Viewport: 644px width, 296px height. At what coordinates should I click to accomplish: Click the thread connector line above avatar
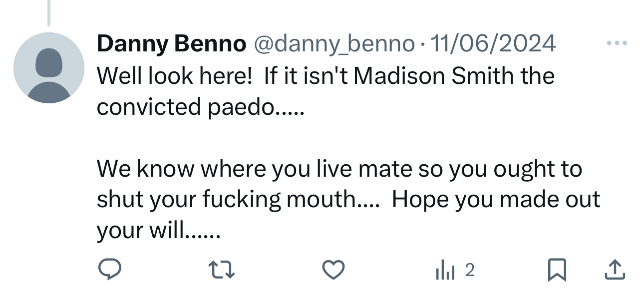point(48,12)
